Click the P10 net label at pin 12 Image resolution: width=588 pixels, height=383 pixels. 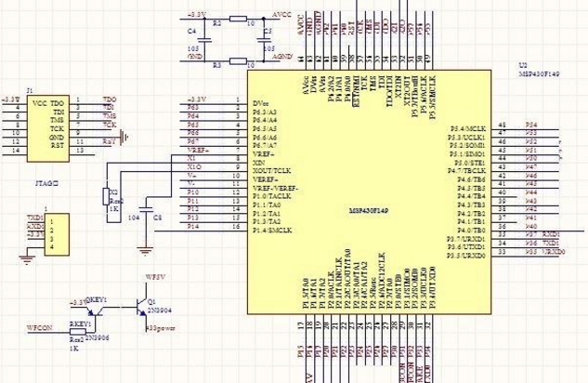coord(193,192)
